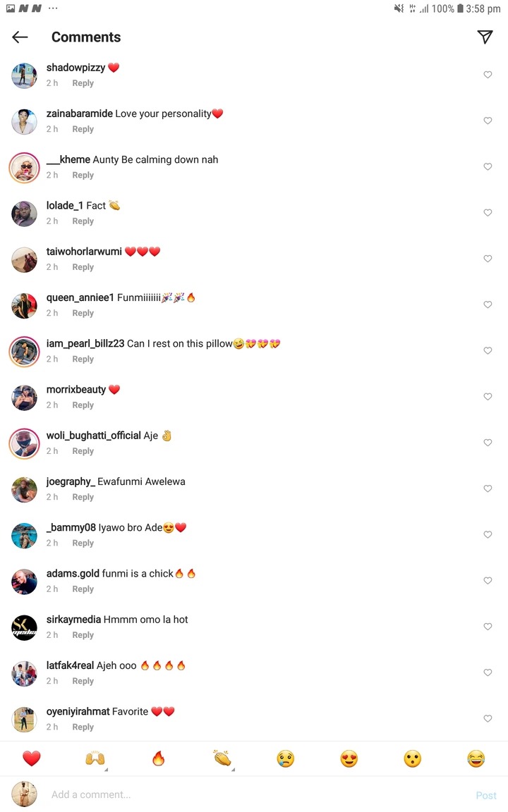Image resolution: width=508 pixels, height=812 pixels.
Task: Insert the heart-eyes quick emoji
Action: tap(349, 758)
